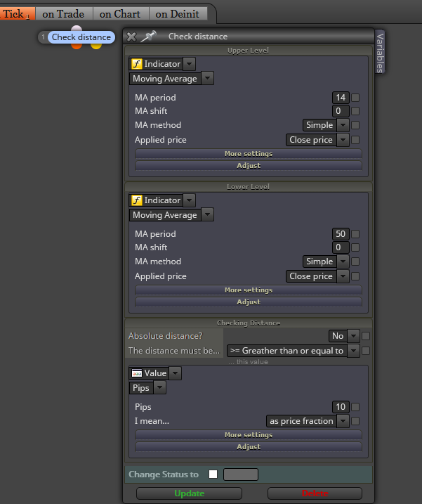422x504 pixels.
Task: Toggle checkbox next to Lower Level MA period
Action: pyautogui.click(x=355, y=233)
